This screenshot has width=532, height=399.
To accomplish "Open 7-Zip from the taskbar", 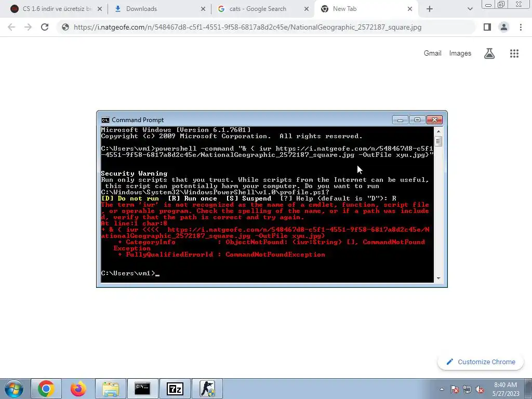I will pyautogui.click(x=175, y=389).
